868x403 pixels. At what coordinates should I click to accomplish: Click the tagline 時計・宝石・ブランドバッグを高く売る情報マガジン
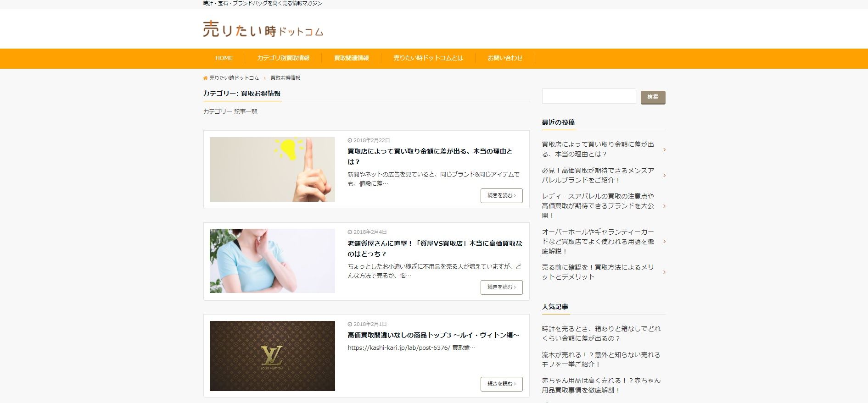click(x=263, y=3)
